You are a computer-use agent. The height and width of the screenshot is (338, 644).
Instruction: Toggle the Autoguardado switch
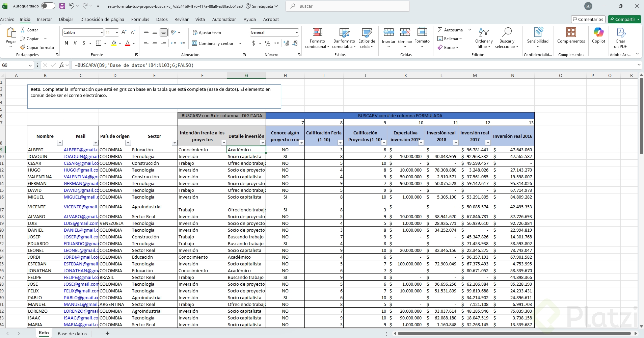click(x=48, y=6)
